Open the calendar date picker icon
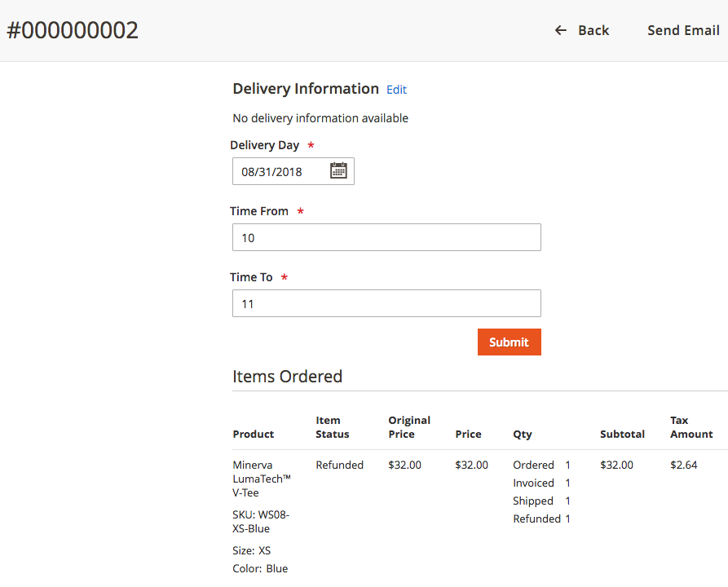Image resolution: width=728 pixels, height=587 pixels. click(338, 171)
